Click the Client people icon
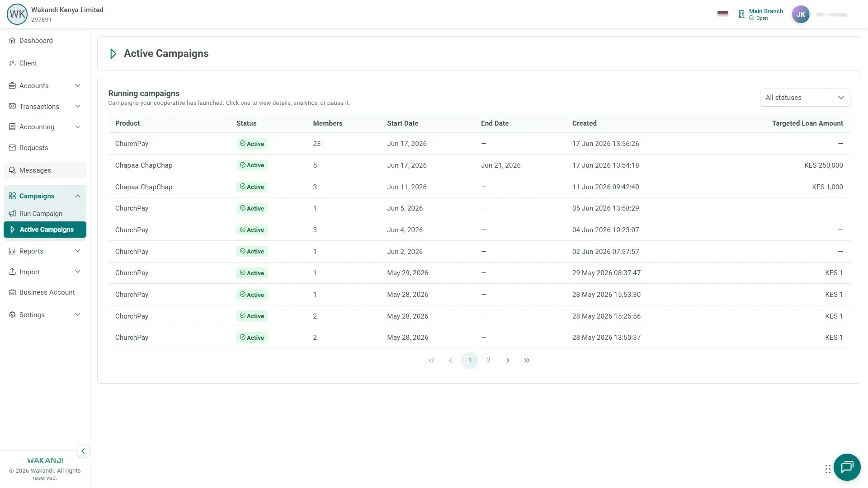868x488 pixels. pos(12,63)
